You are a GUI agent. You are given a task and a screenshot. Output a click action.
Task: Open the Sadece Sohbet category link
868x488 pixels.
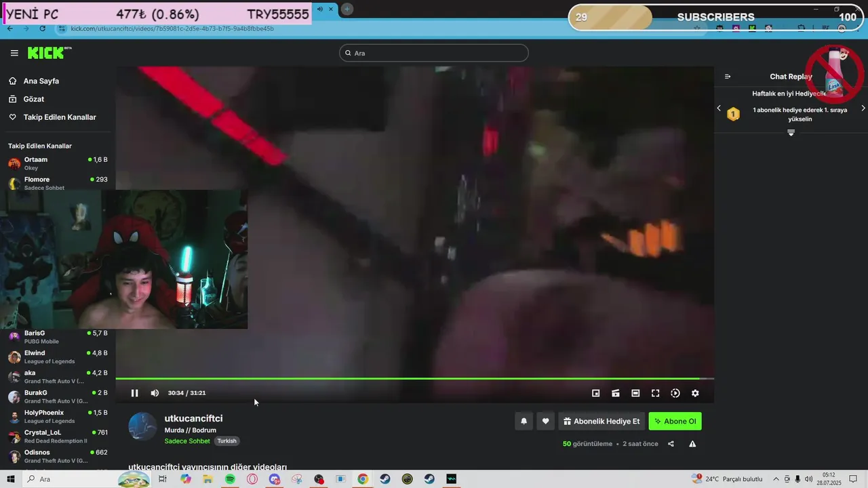point(187,441)
